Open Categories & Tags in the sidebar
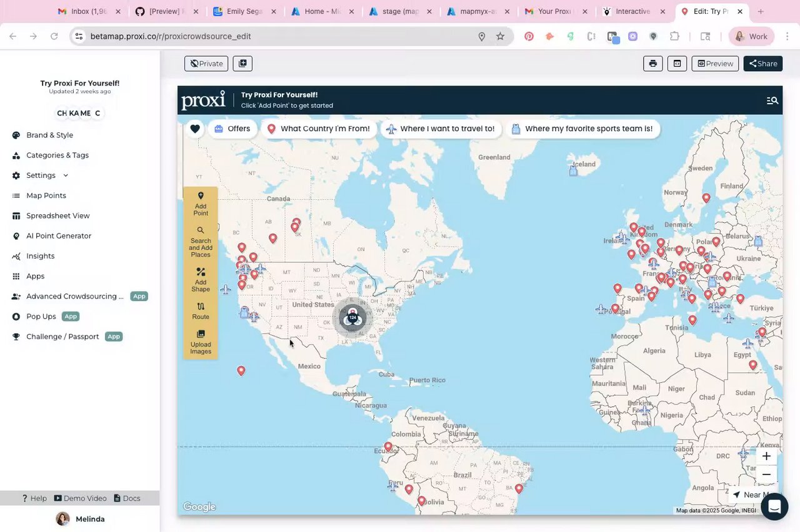Viewport: 800px width, 532px height. click(x=57, y=155)
